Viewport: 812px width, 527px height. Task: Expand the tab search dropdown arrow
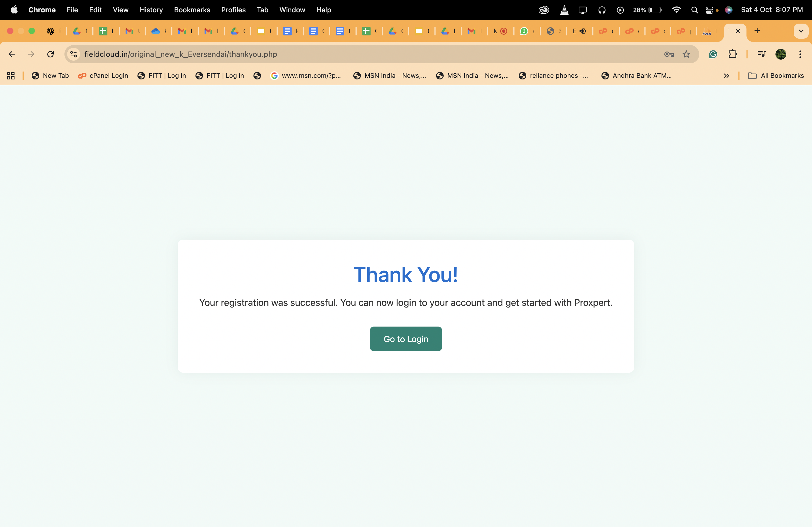pyautogui.click(x=801, y=31)
